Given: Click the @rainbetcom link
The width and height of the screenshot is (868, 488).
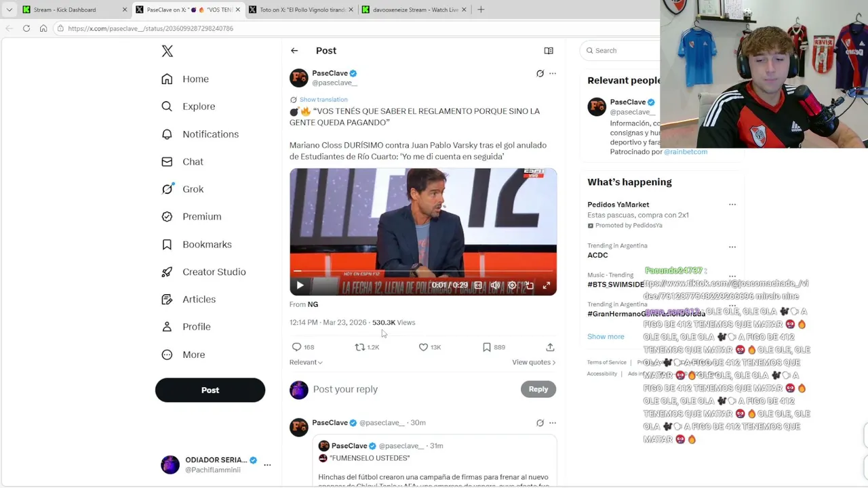Looking at the screenshot, I should coord(686,152).
